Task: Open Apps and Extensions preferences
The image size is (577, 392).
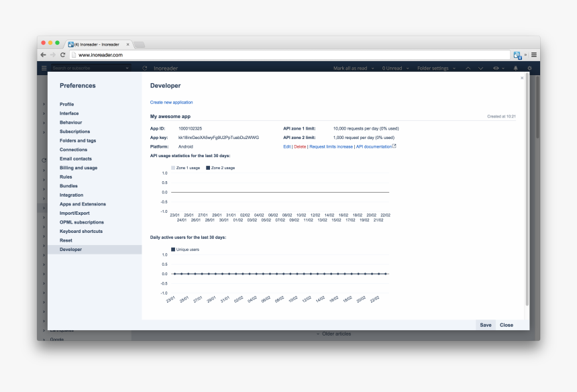Action: coord(83,204)
